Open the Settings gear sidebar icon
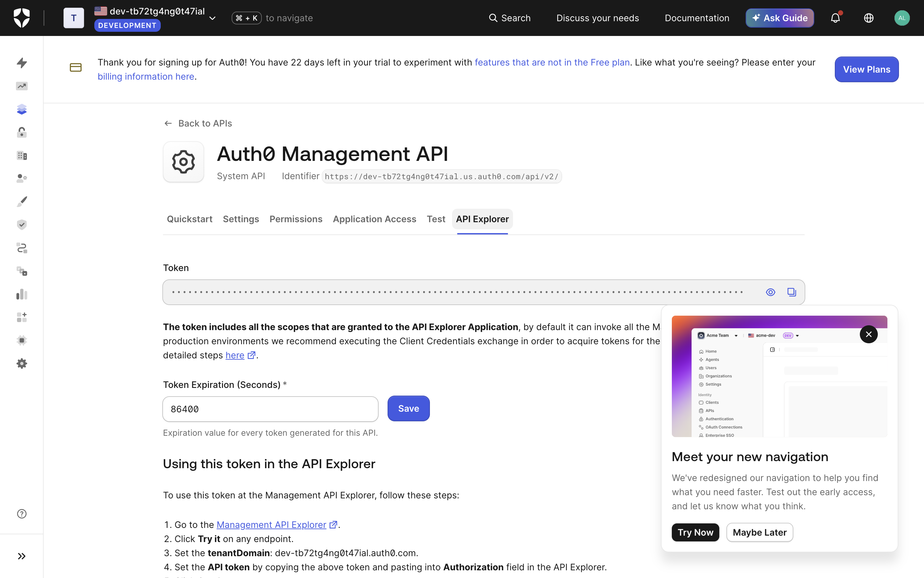924x578 pixels. (x=22, y=363)
